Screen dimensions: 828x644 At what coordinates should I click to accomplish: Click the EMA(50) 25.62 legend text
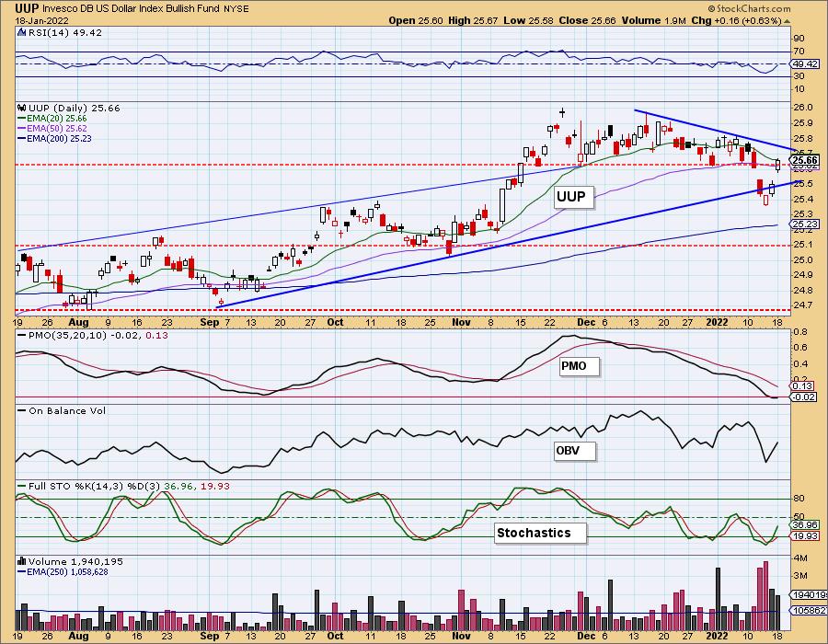(x=57, y=129)
